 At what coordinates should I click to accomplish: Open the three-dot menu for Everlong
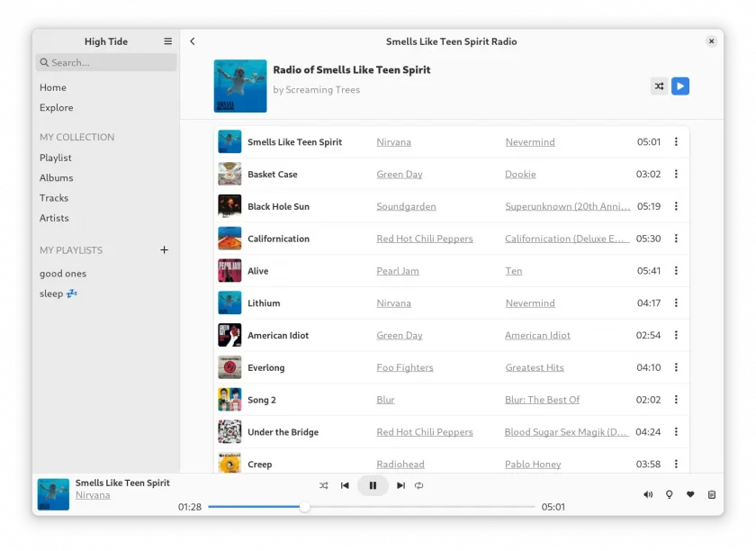(x=676, y=367)
